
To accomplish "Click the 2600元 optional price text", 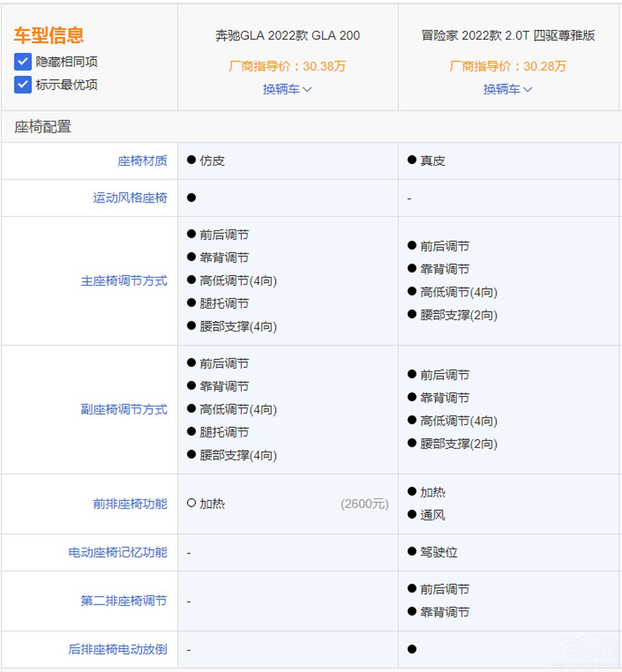I will (364, 504).
